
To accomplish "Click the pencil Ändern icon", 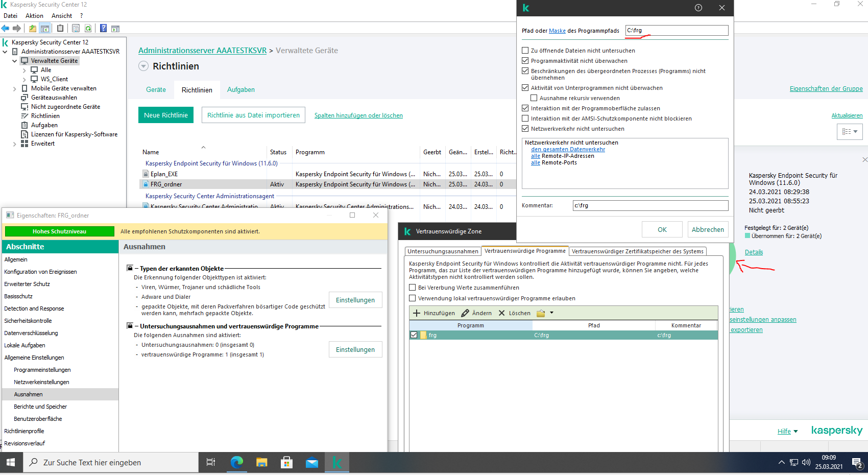I will coord(465,313).
